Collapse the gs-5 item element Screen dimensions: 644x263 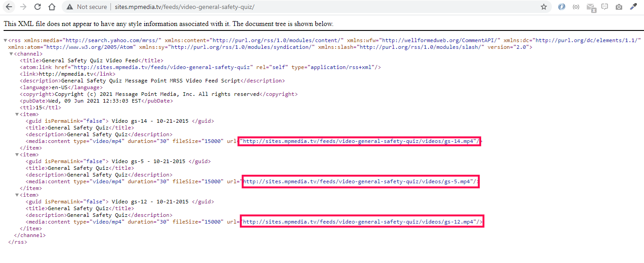point(17,155)
